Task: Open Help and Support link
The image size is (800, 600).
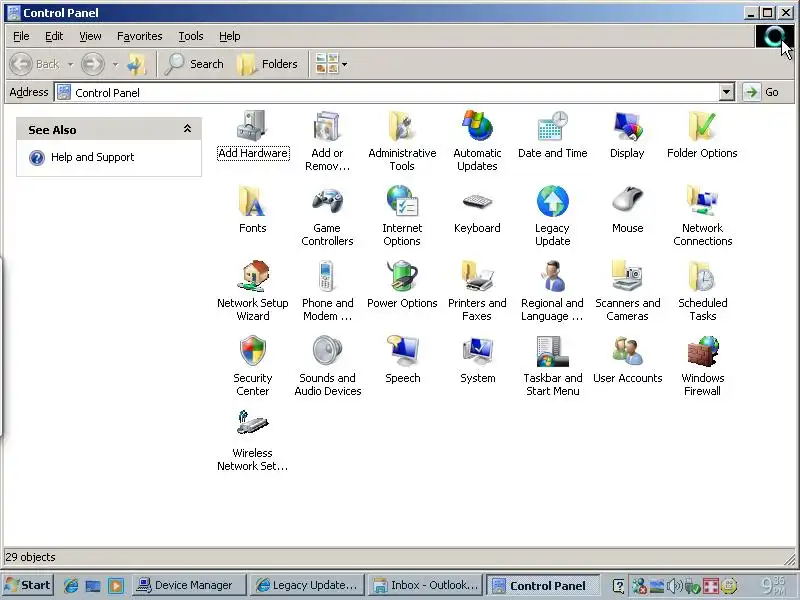Action: pos(92,157)
